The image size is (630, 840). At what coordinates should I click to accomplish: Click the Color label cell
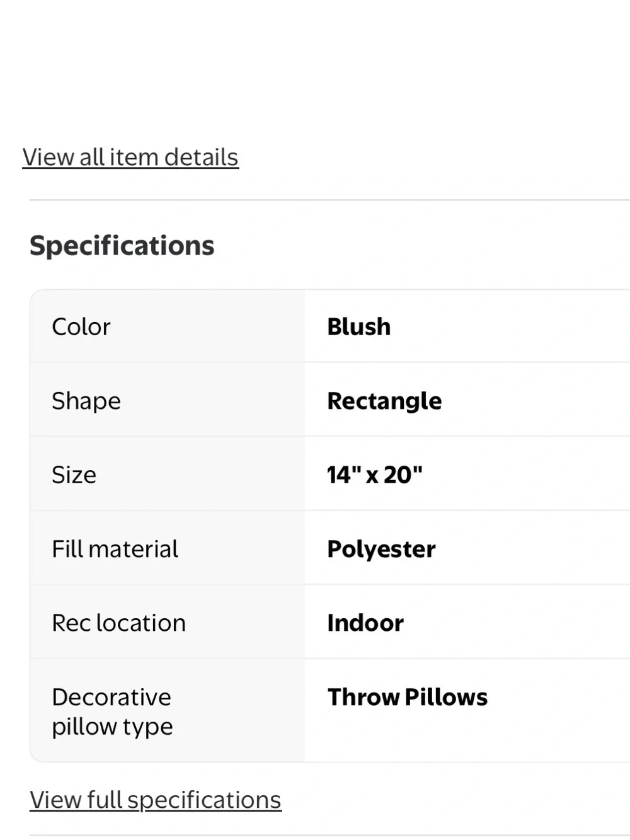click(x=168, y=326)
